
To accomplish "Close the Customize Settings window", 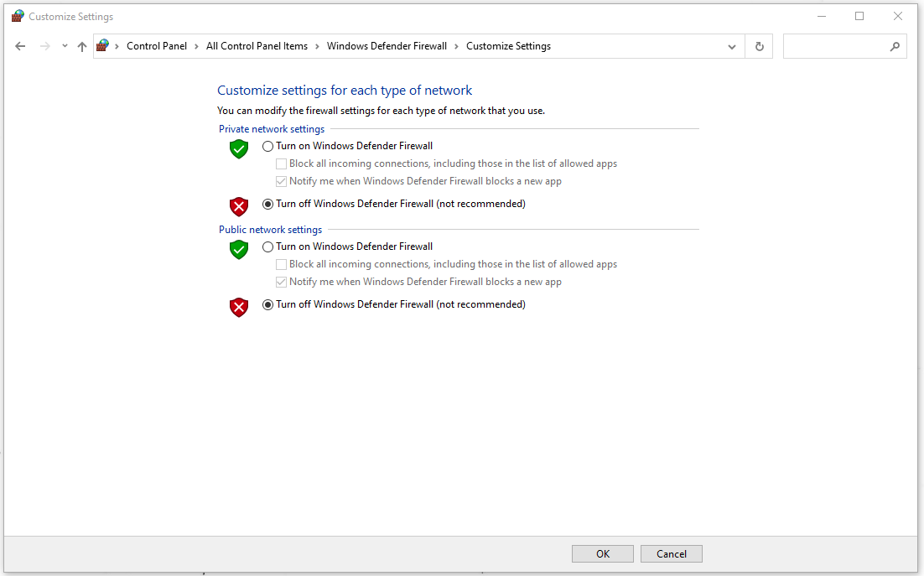I will coord(897,17).
